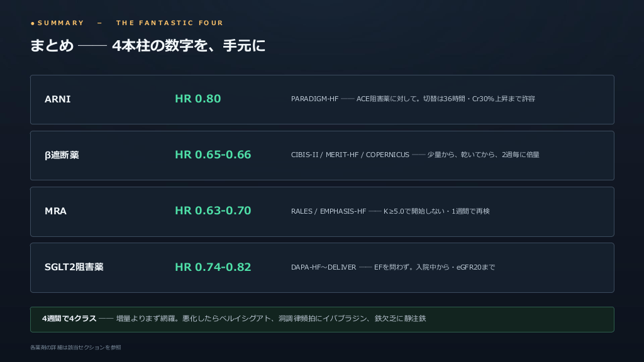Select the DAPA-HF〜DELIVER description text
644x362 pixels.
pos(392,267)
